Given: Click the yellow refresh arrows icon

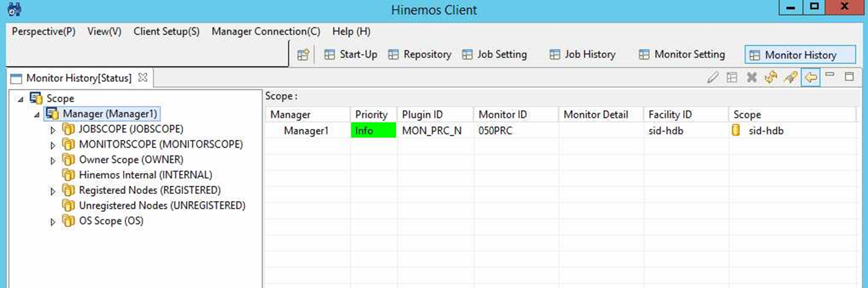Looking at the screenshot, I should (771, 78).
